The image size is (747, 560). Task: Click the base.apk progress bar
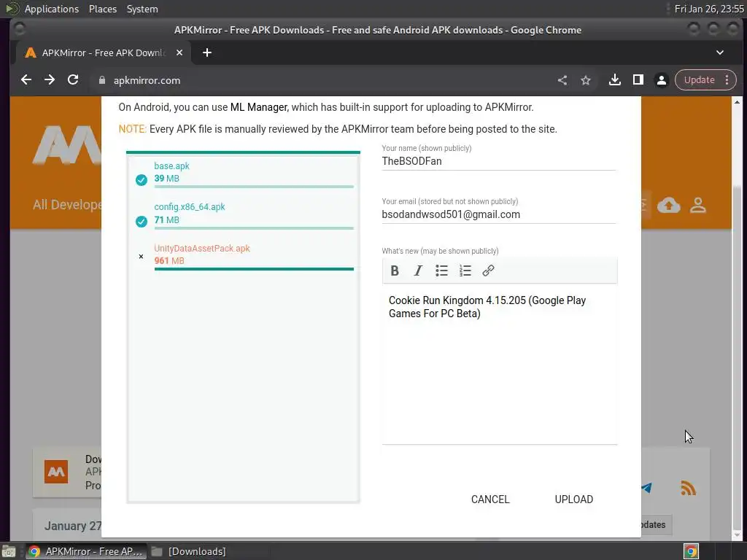tap(254, 187)
